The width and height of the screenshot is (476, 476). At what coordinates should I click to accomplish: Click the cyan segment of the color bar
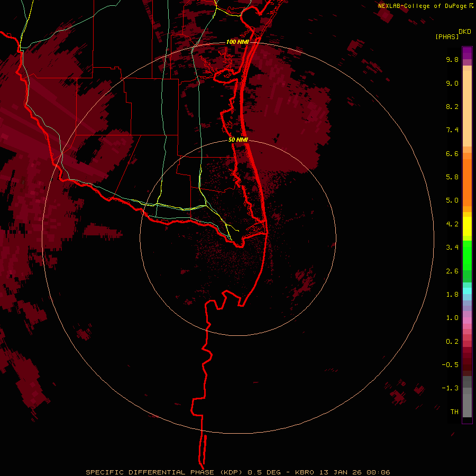point(467,291)
